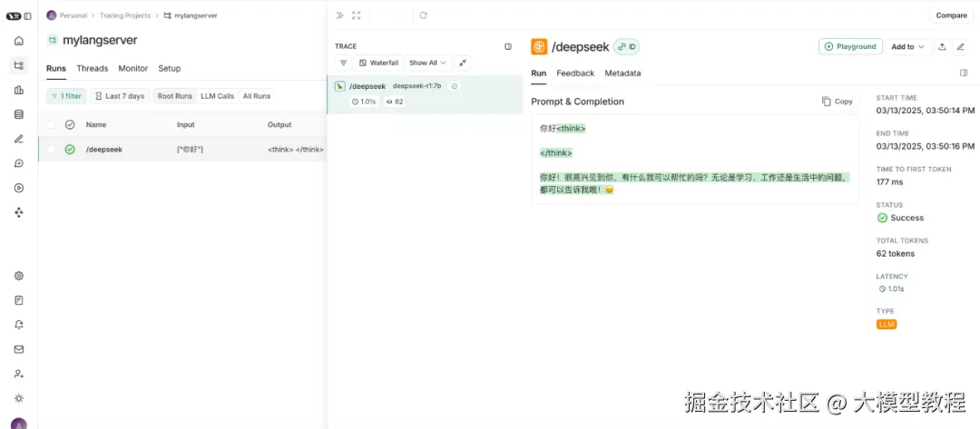
Task: Open Datasets database sidebar icon
Action: (19, 114)
